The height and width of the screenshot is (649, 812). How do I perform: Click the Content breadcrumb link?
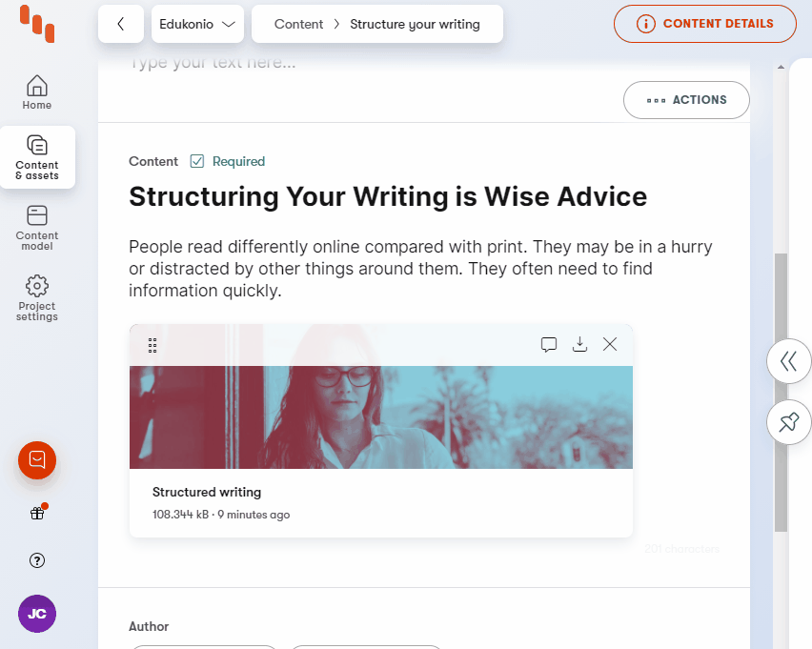(297, 24)
